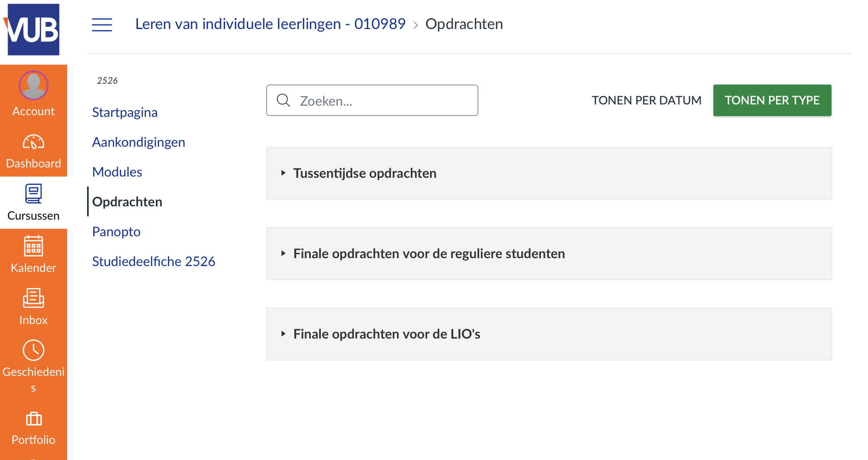
Task: Click the course breadcrumb link 010989
Action: 270,24
